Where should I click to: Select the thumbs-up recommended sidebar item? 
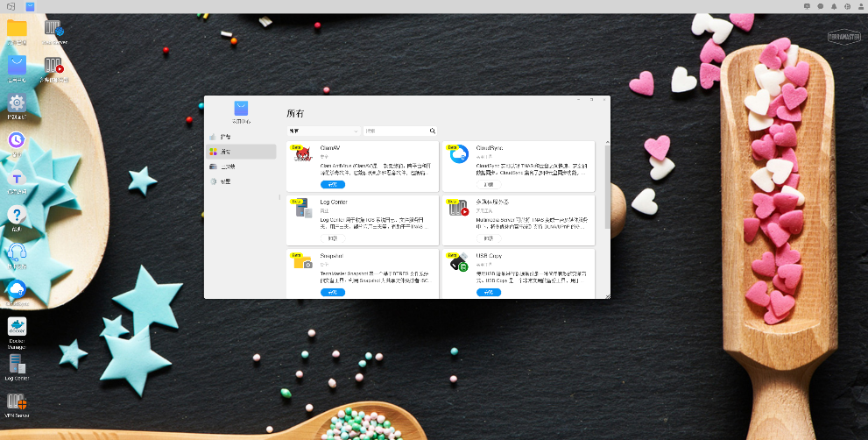(241, 137)
